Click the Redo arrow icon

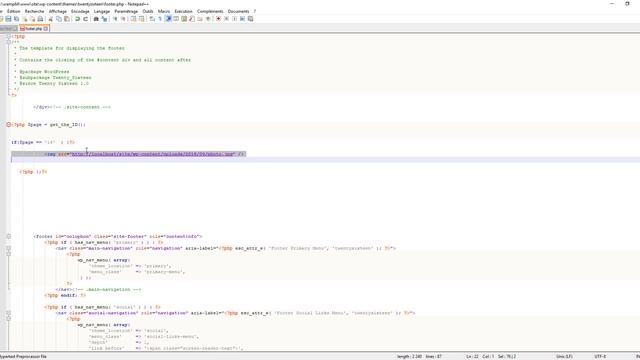(x=86, y=19)
